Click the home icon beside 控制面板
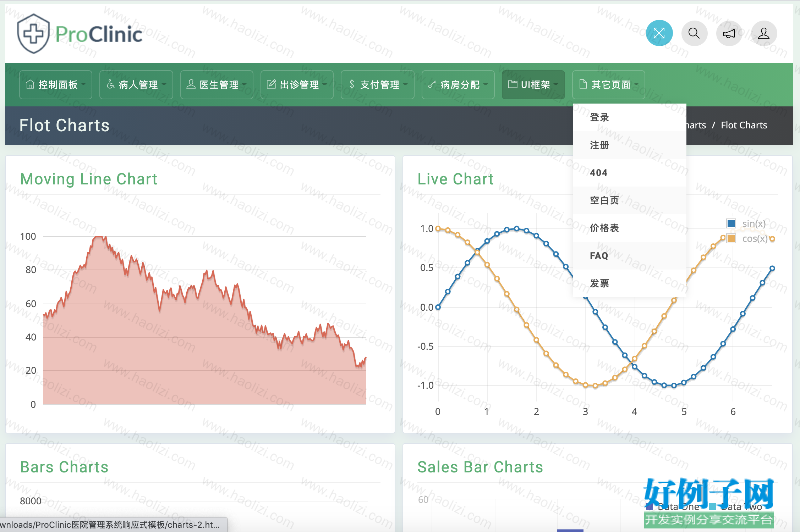This screenshot has width=800, height=532. click(30, 84)
